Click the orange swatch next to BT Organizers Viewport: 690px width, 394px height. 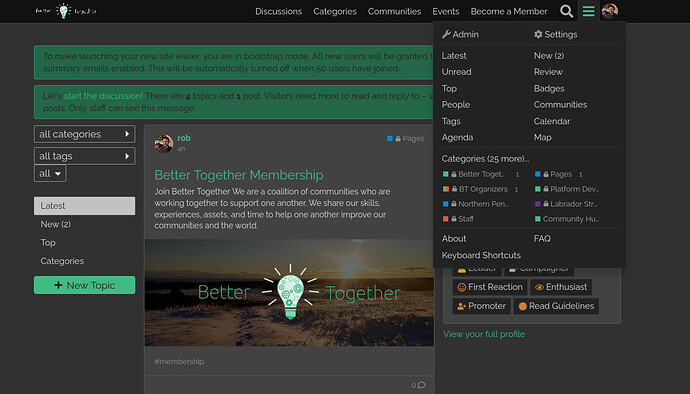click(x=445, y=189)
